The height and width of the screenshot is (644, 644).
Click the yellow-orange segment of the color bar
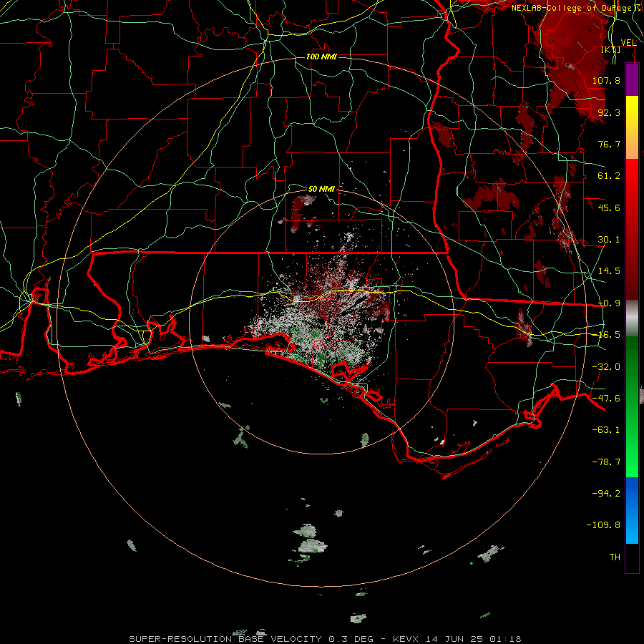tap(632, 127)
